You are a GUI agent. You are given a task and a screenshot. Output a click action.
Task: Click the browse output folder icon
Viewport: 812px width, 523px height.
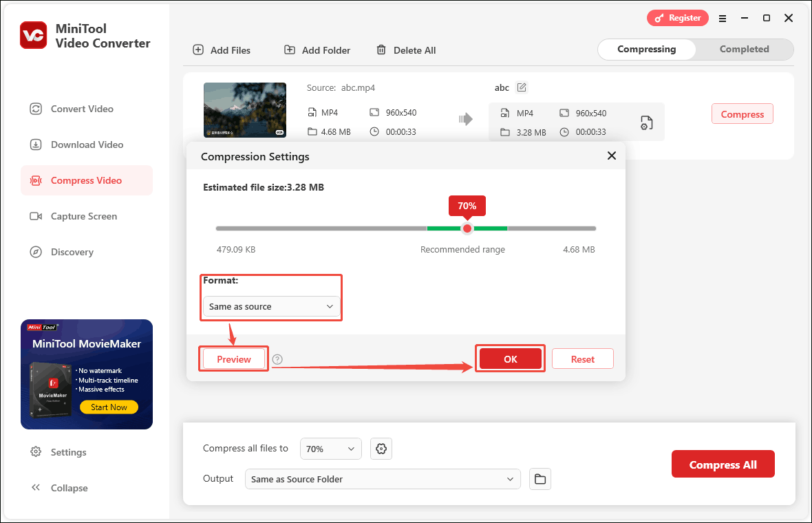pyautogui.click(x=540, y=479)
